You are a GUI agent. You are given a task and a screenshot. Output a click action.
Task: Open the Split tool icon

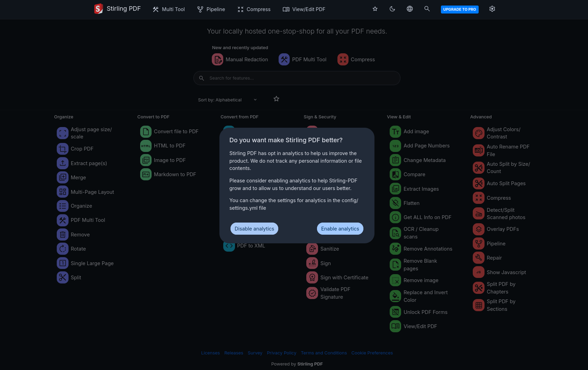[x=63, y=278]
